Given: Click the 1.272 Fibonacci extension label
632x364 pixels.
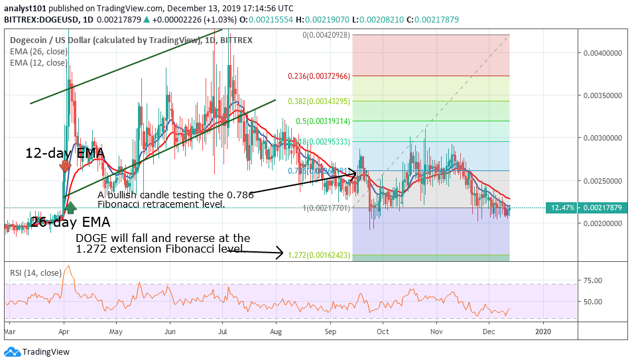Looking at the screenshot, I should pyautogui.click(x=318, y=255).
